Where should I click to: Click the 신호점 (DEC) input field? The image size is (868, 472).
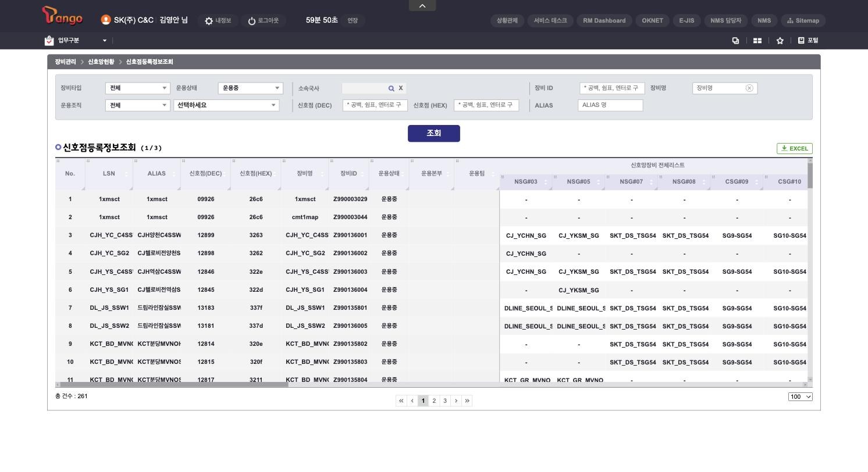375,105
